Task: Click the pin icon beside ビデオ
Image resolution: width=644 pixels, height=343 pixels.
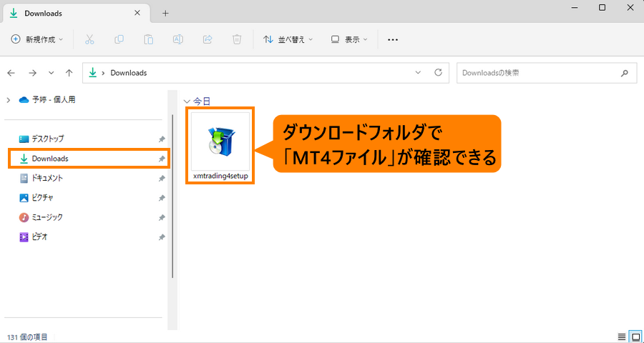Action: 162,237
